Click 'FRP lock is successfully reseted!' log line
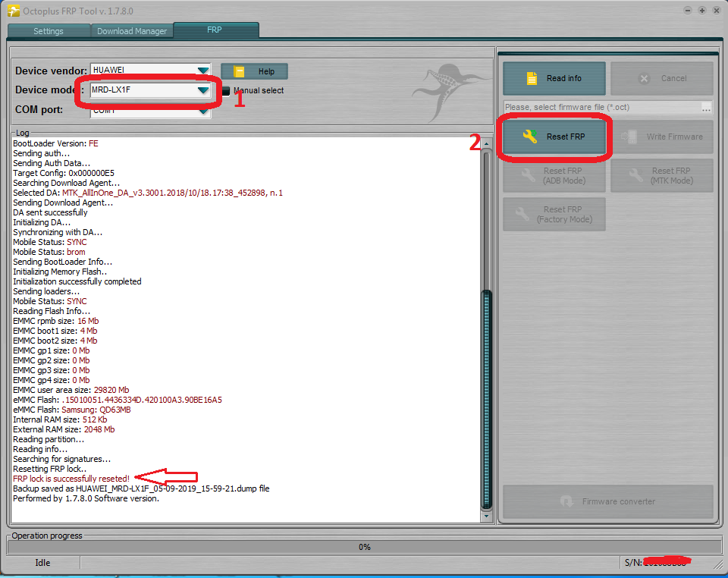728x578 pixels. point(71,479)
